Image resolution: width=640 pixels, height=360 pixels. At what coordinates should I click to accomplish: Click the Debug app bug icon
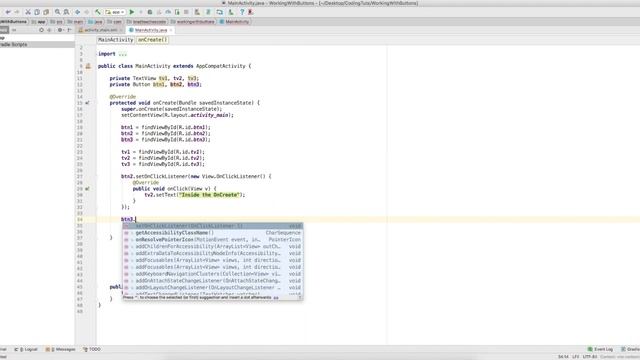[x=150, y=12]
